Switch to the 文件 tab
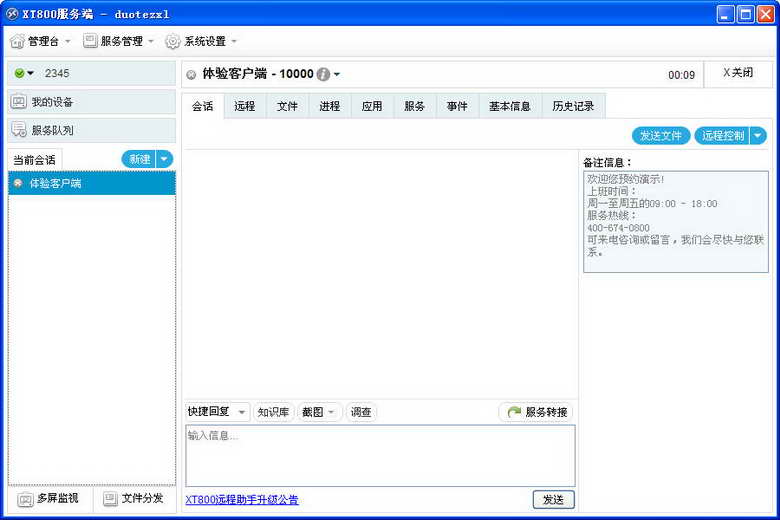The width and height of the screenshot is (780, 520). pyautogui.click(x=287, y=106)
